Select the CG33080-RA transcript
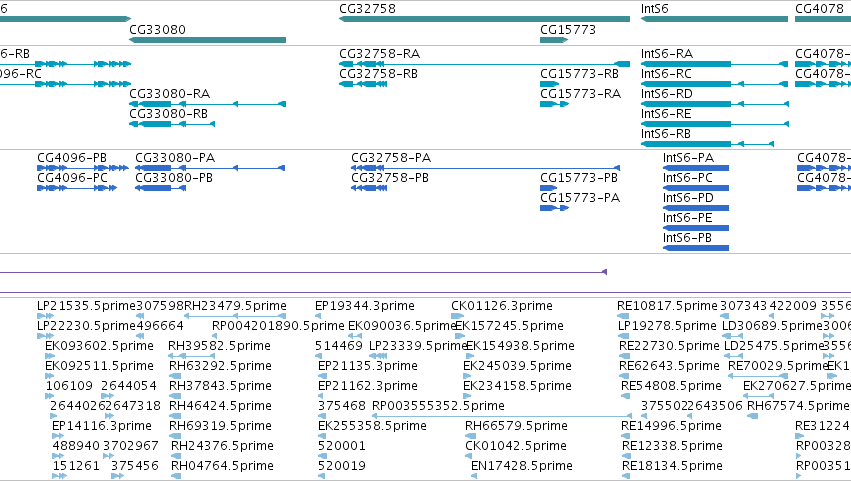This screenshot has width=851, height=481. coord(207,104)
